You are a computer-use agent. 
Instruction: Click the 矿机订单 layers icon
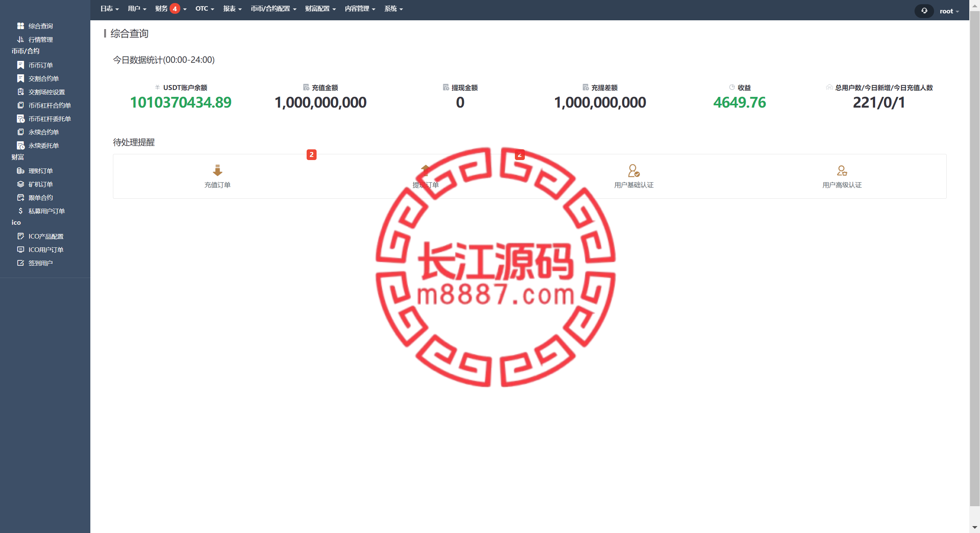point(21,184)
